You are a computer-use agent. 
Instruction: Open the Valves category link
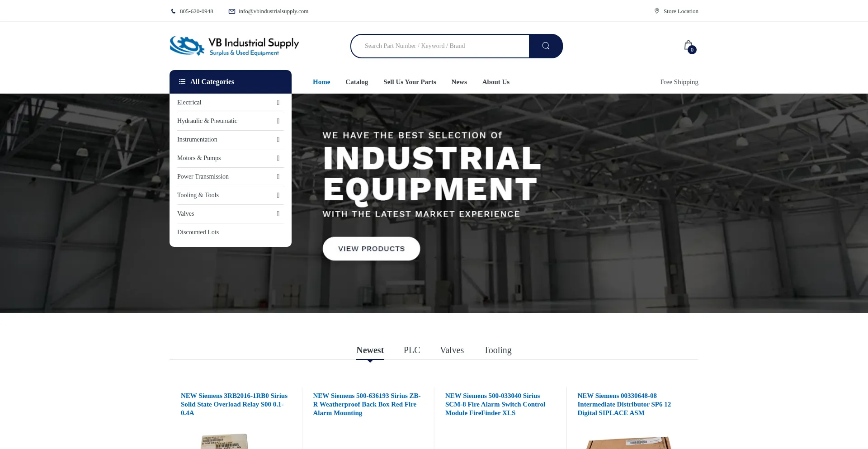tap(185, 214)
